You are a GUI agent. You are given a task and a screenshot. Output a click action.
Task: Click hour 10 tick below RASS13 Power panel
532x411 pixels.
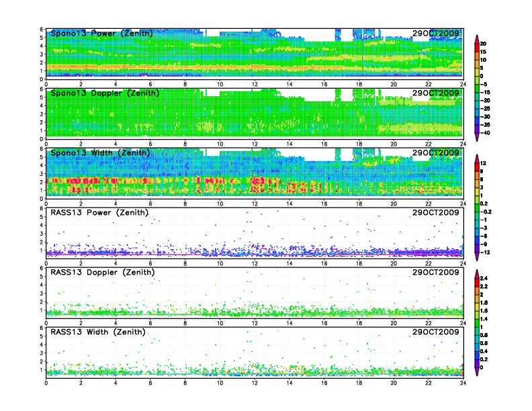[220, 263]
